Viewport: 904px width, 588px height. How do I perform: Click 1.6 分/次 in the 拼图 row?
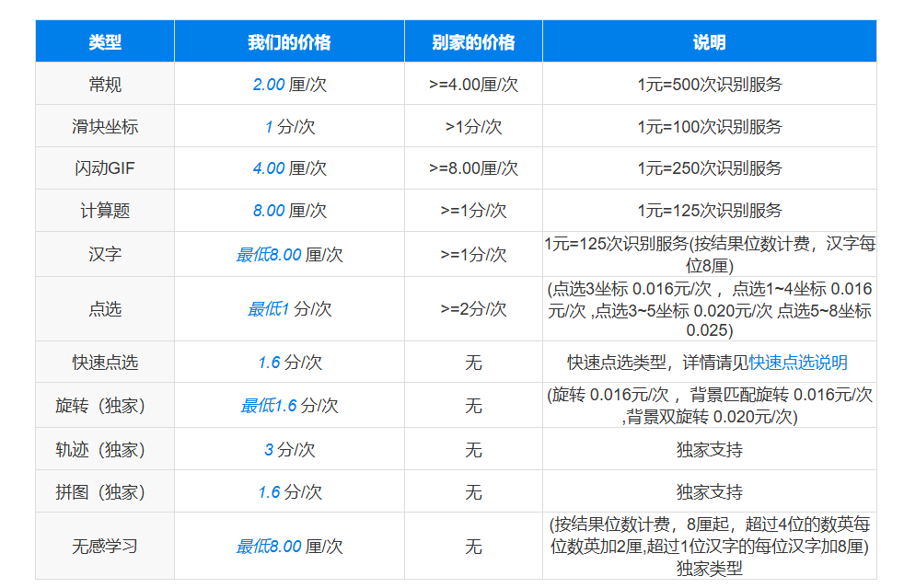(289, 491)
